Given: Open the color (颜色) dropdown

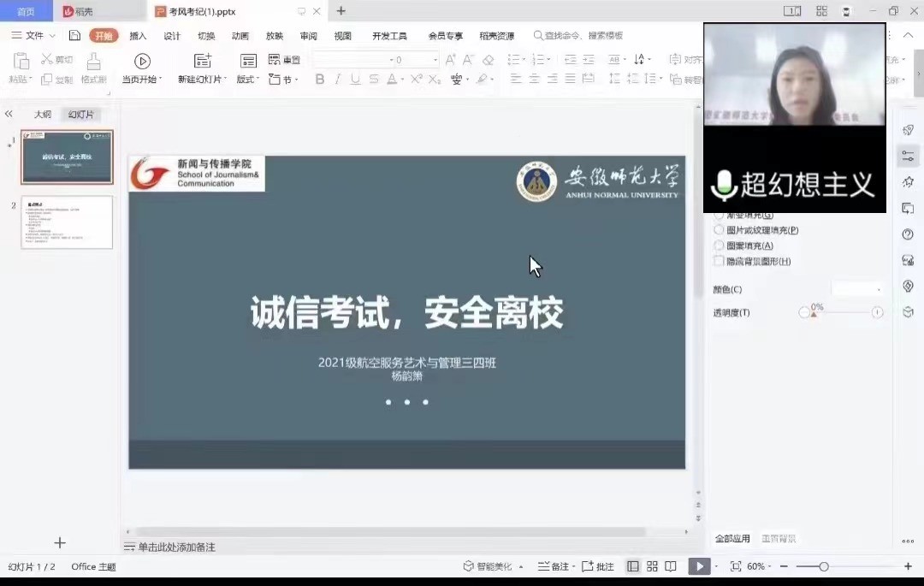Looking at the screenshot, I should tap(857, 289).
